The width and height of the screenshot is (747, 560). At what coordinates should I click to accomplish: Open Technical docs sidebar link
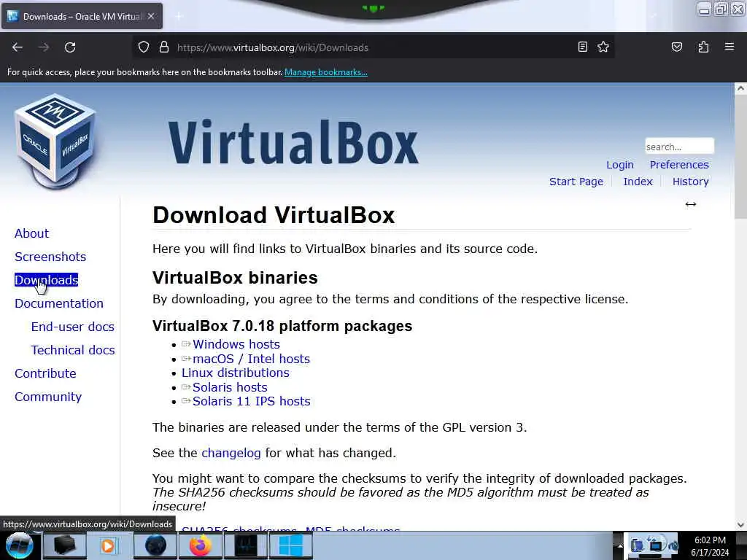pos(73,350)
